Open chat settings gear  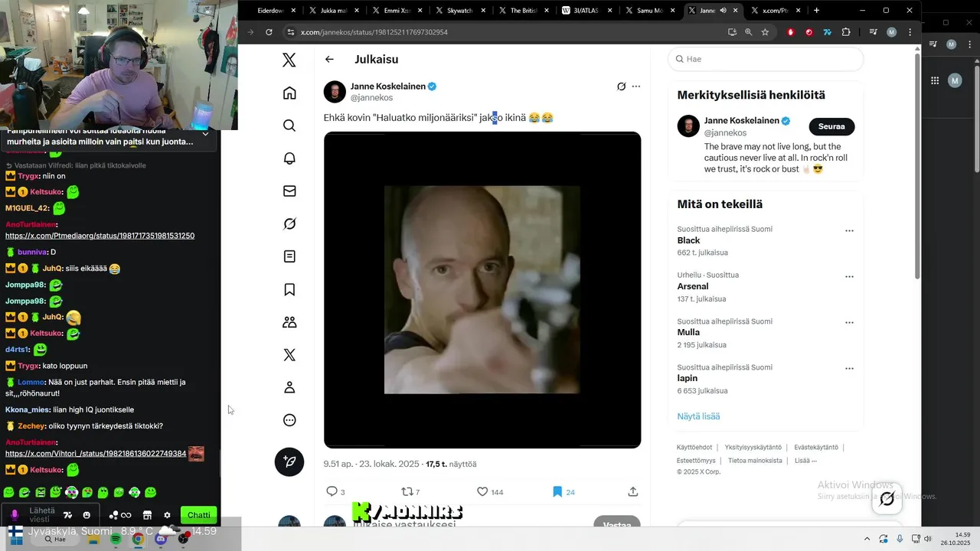167,515
